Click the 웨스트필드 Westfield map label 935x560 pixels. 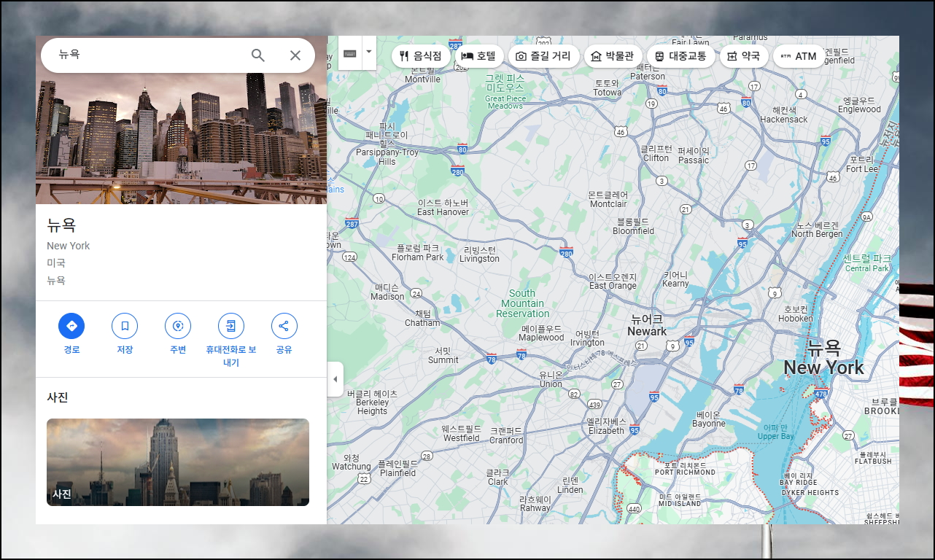tap(462, 434)
